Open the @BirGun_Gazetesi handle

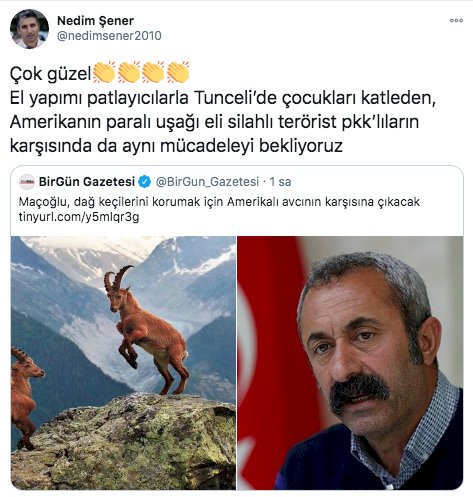click(207, 182)
